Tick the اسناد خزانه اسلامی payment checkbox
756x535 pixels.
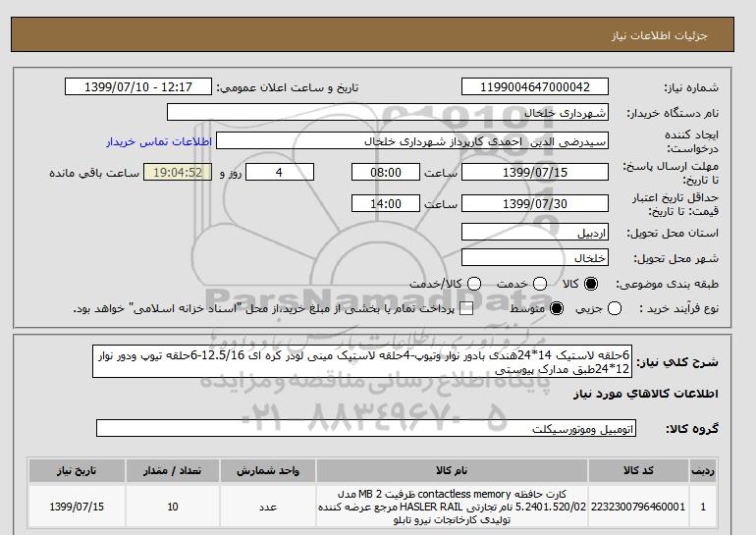coord(466,308)
